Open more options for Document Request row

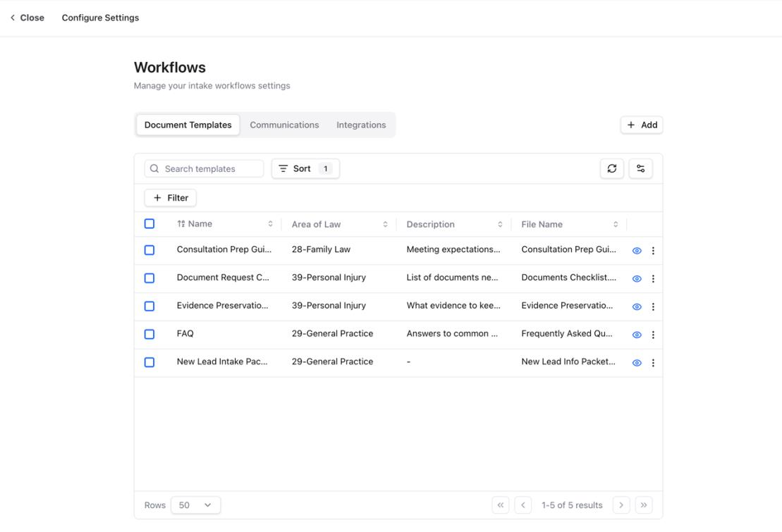pos(654,279)
